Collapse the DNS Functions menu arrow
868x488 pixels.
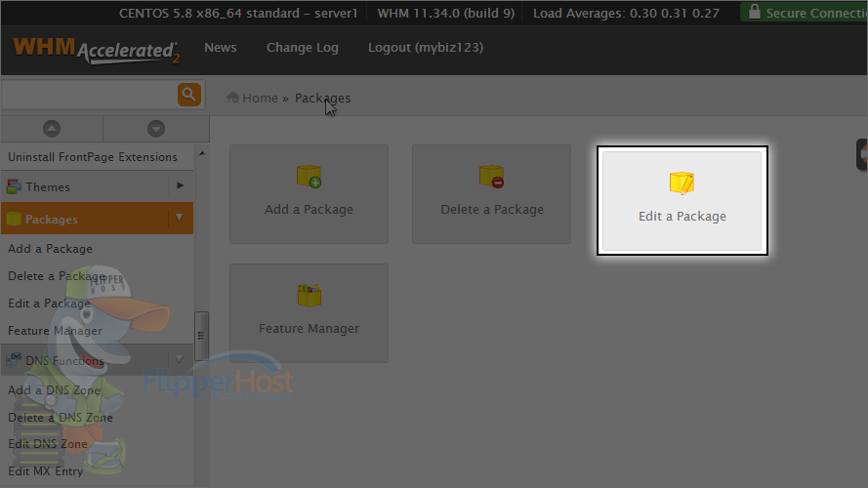click(180, 359)
